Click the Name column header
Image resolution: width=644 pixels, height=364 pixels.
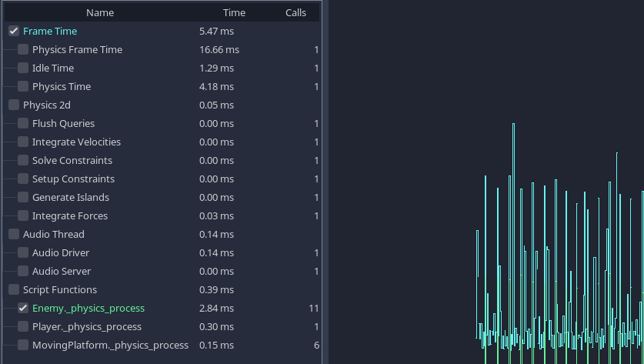click(100, 12)
